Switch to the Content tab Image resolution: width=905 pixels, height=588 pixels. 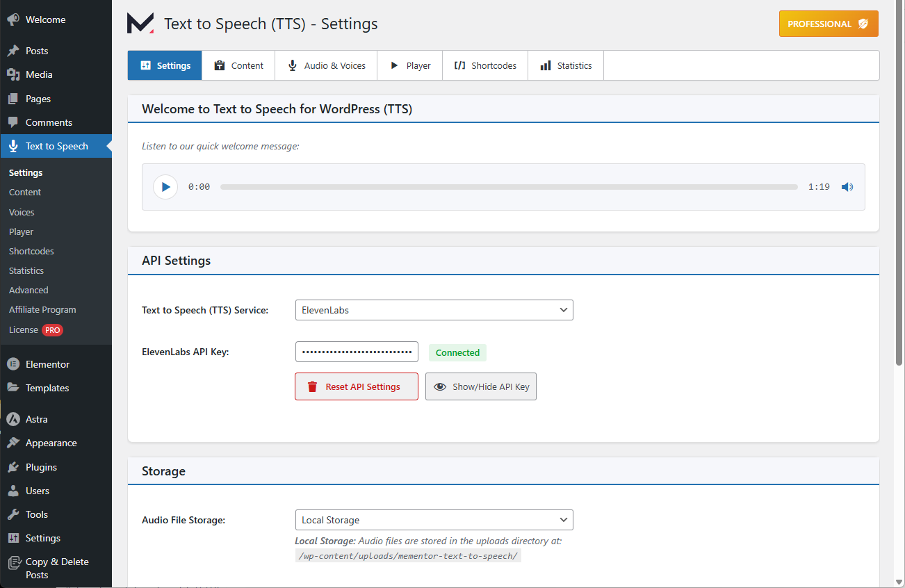(238, 65)
